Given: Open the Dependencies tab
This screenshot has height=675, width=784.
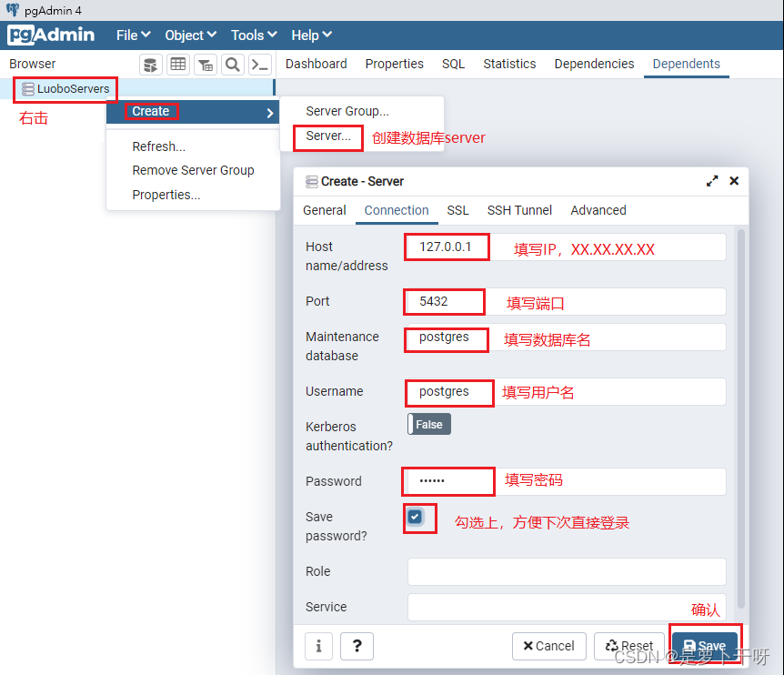Looking at the screenshot, I should click(x=594, y=64).
